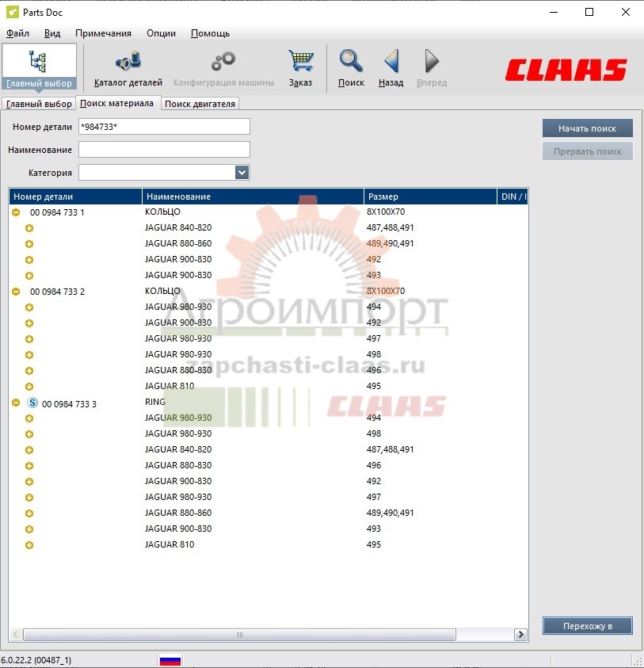The width and height of the screenshot is (644, 668).
Task: Open Каталог деталей parts catalog icon
Action: pyautogui.click(x=128, y=60)
